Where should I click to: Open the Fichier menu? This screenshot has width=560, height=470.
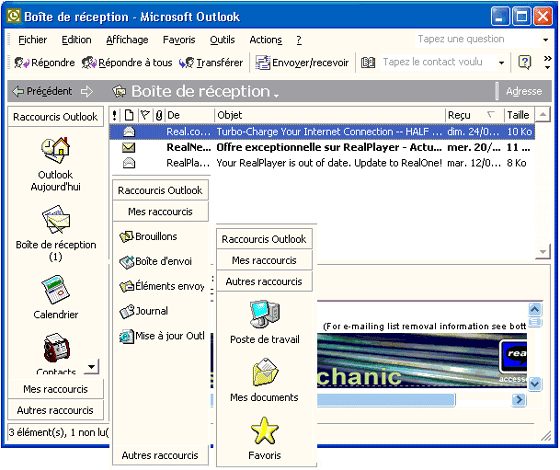(x=32, y=40)
